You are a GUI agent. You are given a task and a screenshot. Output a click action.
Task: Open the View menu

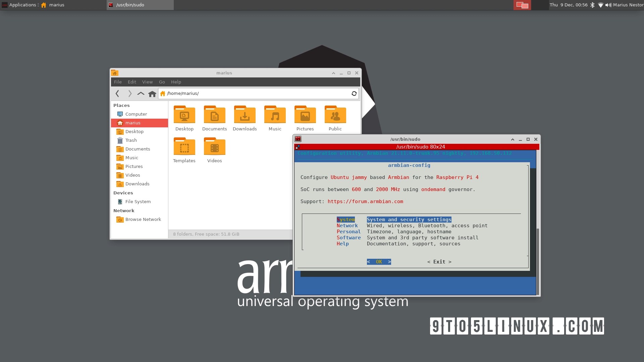coord(147,82)
